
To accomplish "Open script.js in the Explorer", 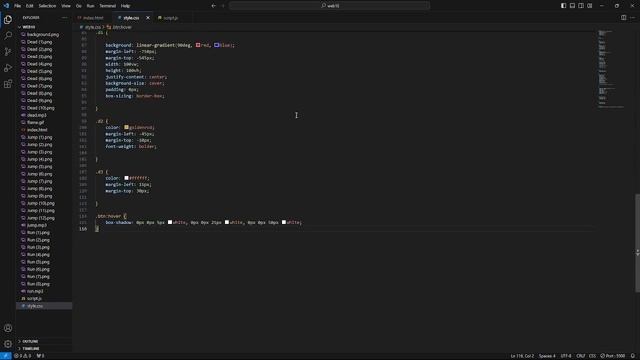I will tap(34, 298).
